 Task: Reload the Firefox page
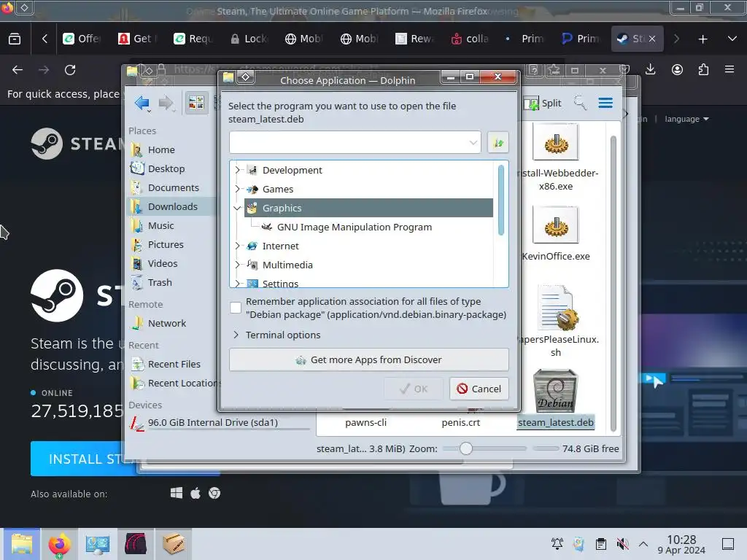[70, 70]
